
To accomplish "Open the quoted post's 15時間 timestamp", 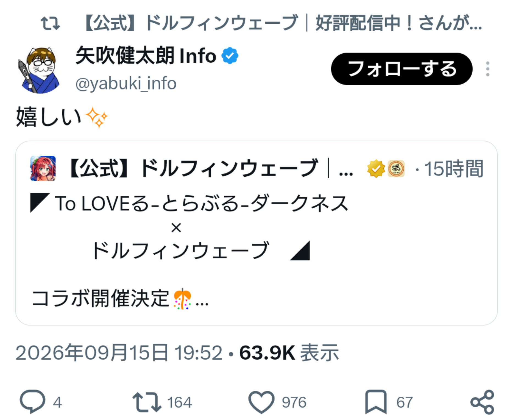I will 454,169.
